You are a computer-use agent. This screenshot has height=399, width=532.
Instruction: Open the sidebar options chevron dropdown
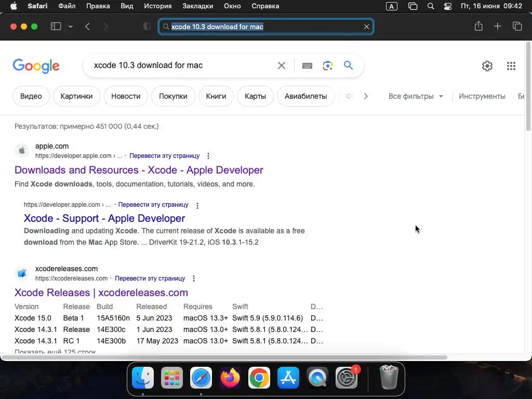pos(70,26)
